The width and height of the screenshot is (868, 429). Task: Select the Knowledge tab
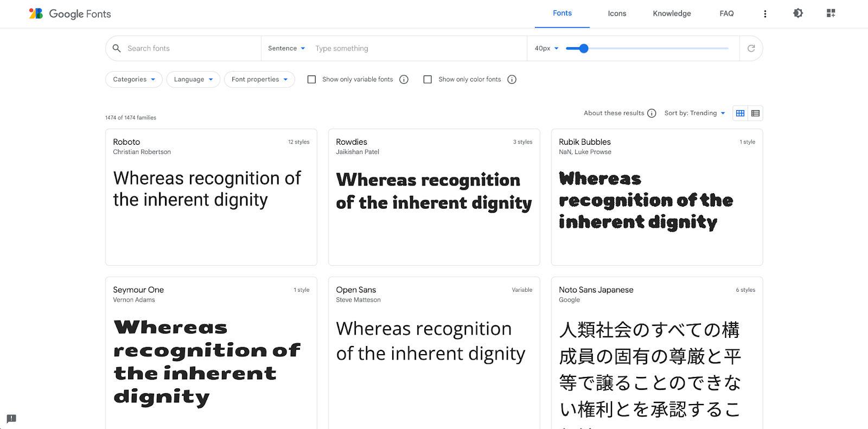pos(672,14)
